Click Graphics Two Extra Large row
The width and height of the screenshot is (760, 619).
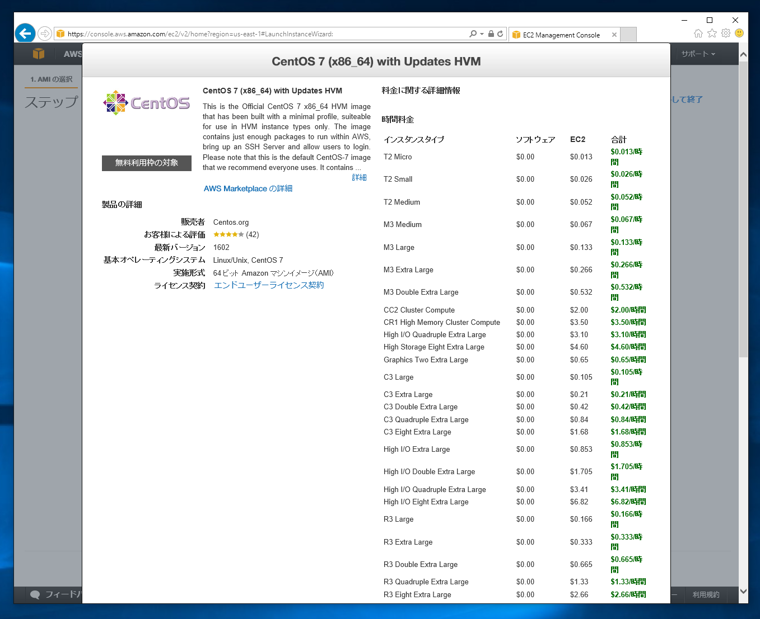(x=514, y=360)
